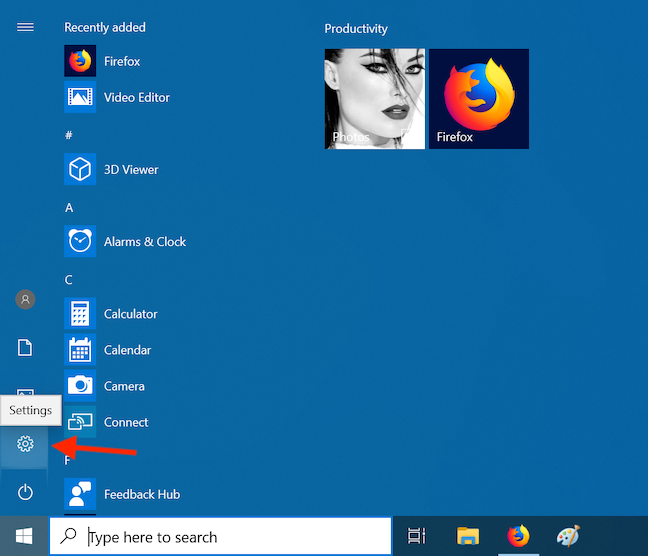Select the '3D Viewer' label text
Screen dimensions: 648x556
click(x=131, y=169)
